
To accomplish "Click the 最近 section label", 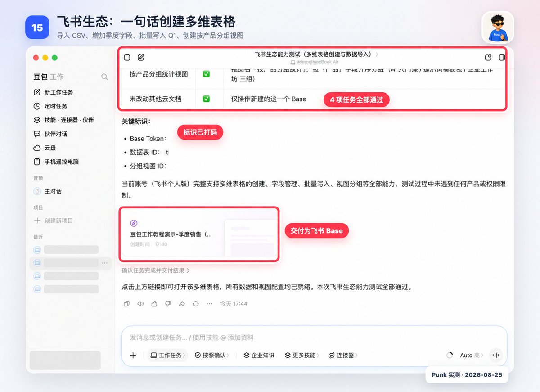I will (x=38, y=237).
